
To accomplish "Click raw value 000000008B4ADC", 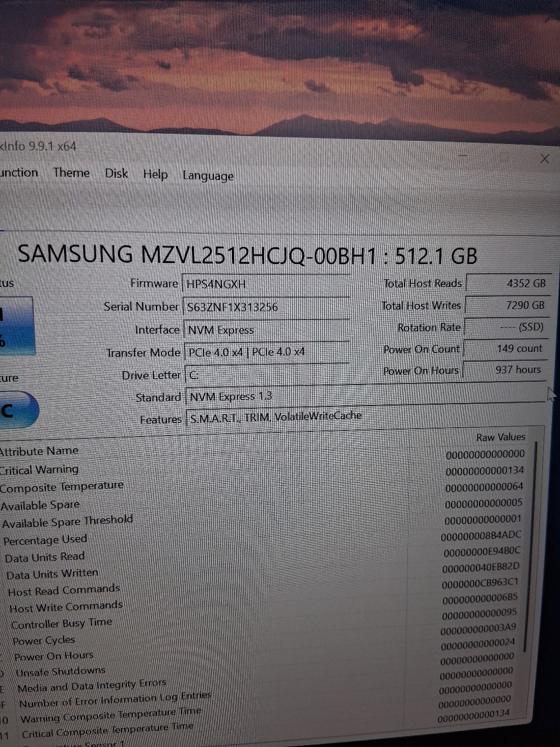I will [481, 536].
